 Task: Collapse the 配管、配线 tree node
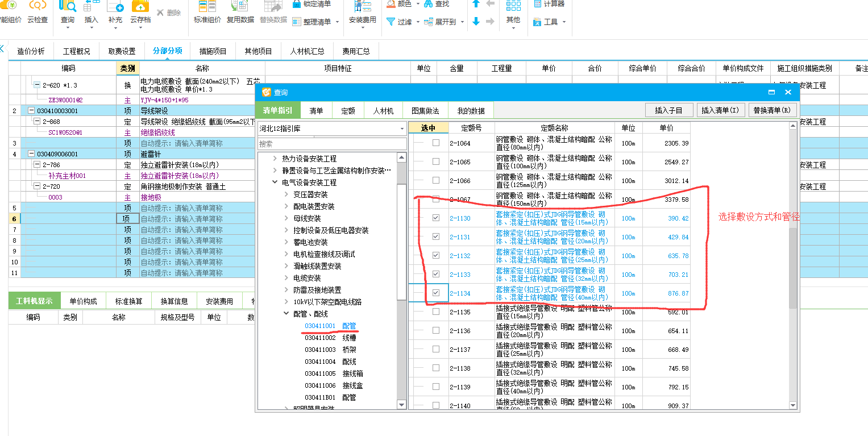[286, 314]
